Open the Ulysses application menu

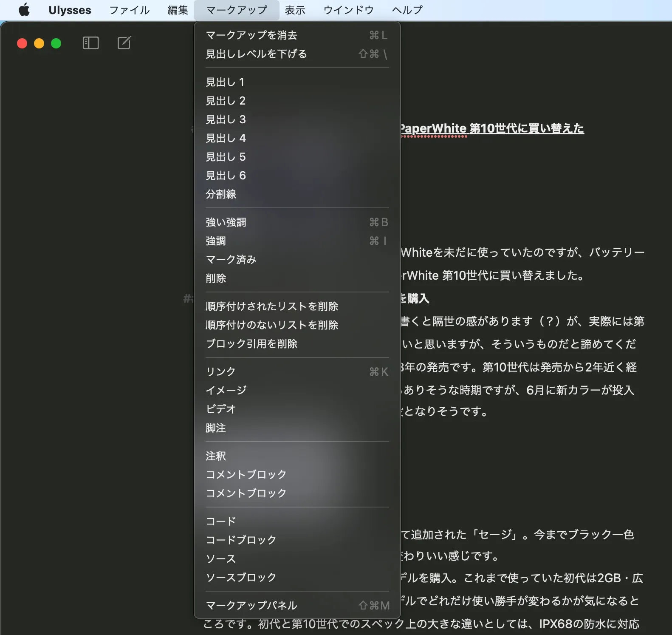(x=70, y=10)
